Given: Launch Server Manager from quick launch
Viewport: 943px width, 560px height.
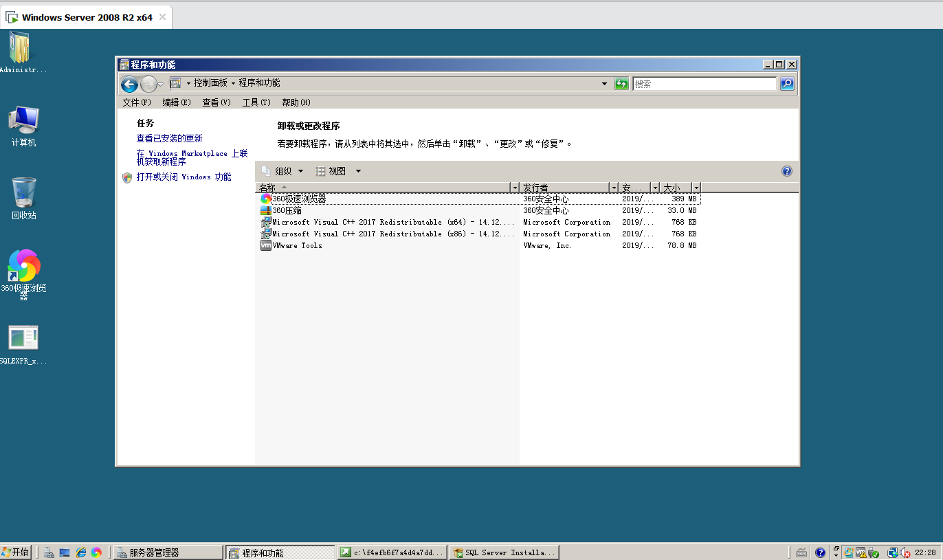Looking at the screenshot, I should pyautogui.click(x=49, y=552).
